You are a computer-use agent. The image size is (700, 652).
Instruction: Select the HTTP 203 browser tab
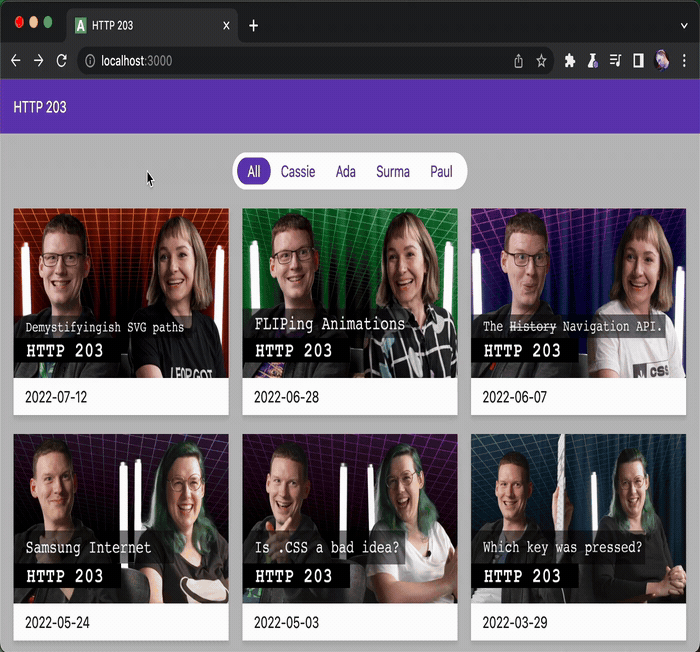click(152, 25)
